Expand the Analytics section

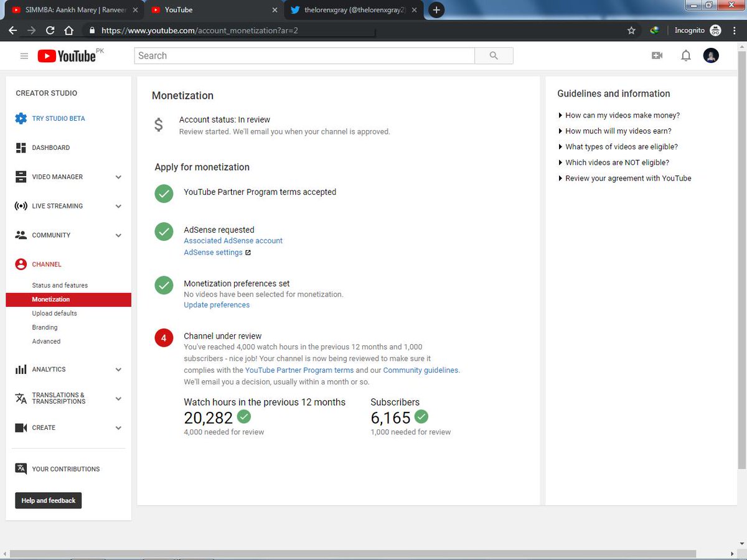(118, 370)
